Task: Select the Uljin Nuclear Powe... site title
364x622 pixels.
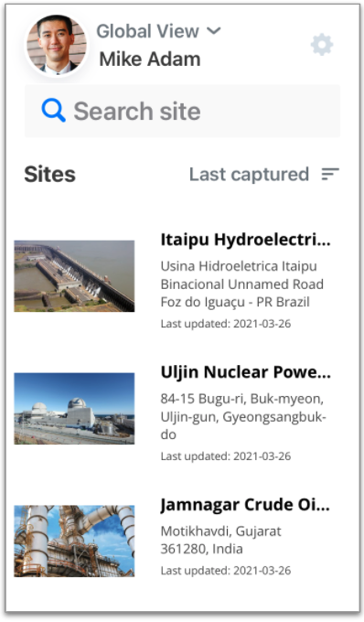Action: pos(245,372)
